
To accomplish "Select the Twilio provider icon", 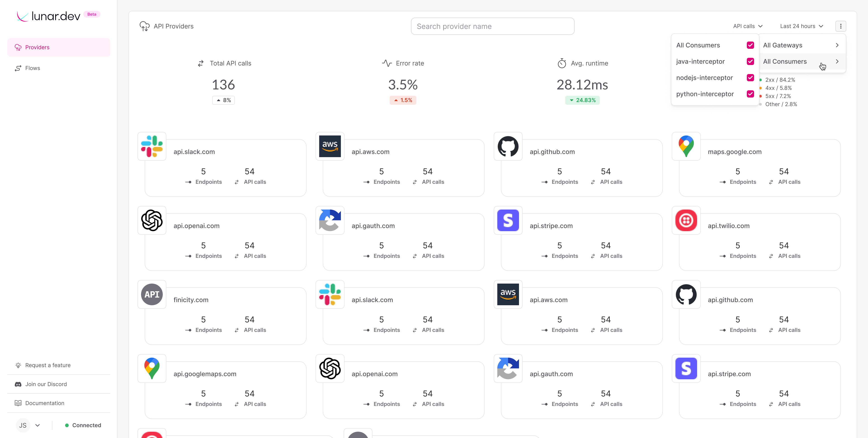I will pos(686,220).
